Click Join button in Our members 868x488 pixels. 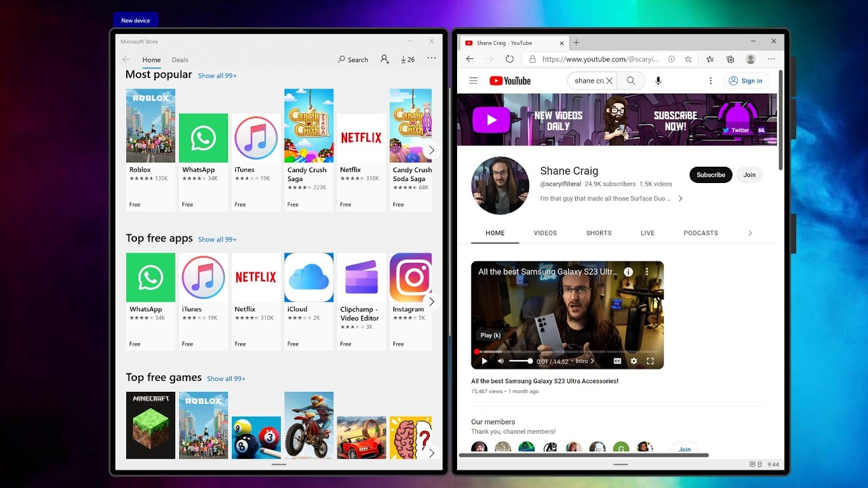click(685, 449)
